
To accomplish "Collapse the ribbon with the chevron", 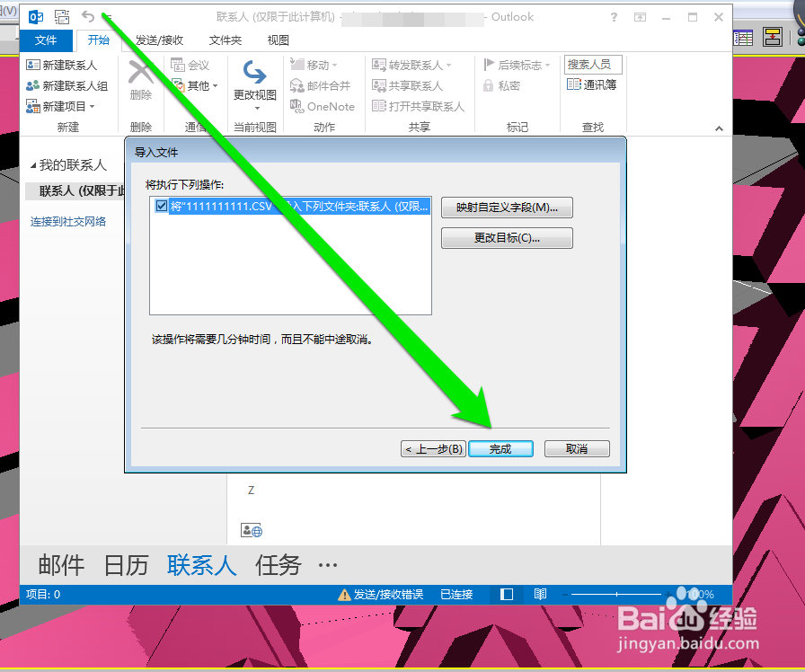I will [x=720, y=128].
